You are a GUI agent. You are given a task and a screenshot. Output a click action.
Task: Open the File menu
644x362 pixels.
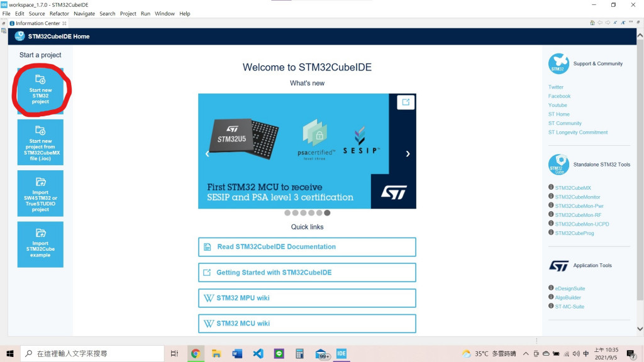click(6, 14)
